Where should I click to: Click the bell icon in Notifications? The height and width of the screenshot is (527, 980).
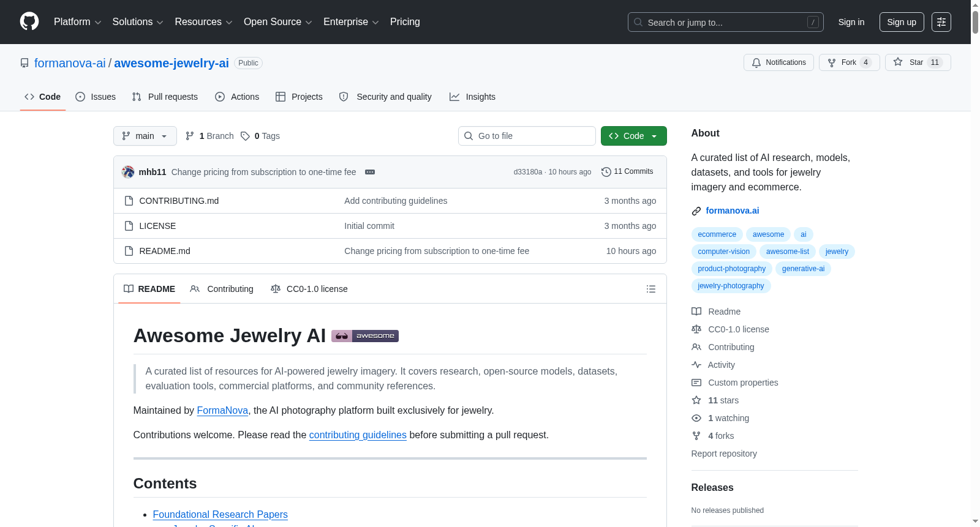[x=756, y=62]
